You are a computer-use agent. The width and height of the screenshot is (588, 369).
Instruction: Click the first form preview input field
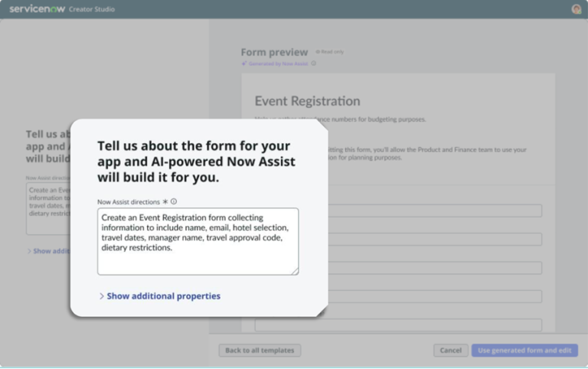pyautogui.click(x=435, y=211)
